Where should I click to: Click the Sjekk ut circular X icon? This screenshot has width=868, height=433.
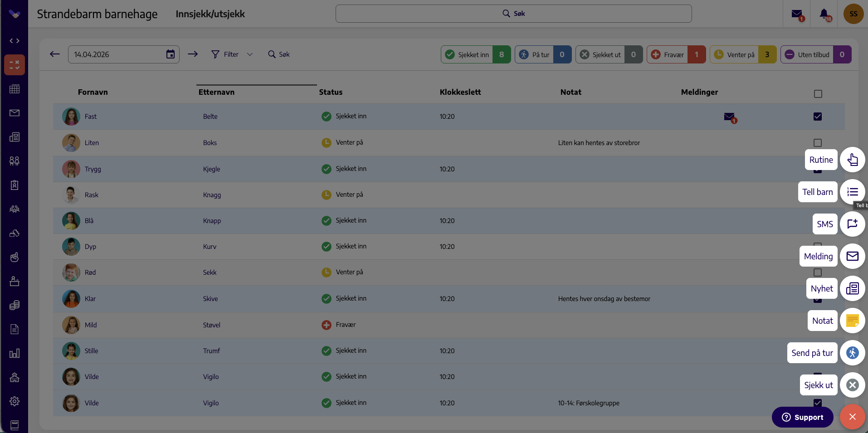point(852,385)
